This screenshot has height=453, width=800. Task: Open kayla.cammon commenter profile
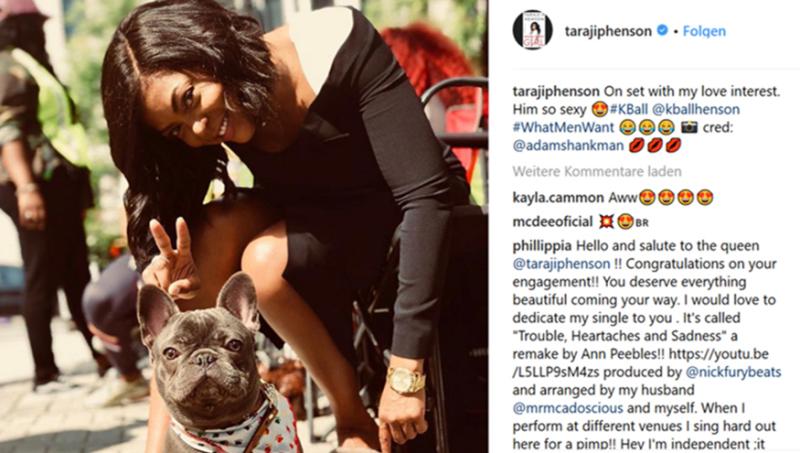coord(558,197)
